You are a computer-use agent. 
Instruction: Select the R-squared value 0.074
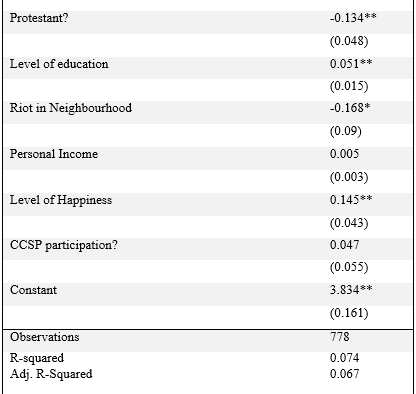click(x=344, y=358)
